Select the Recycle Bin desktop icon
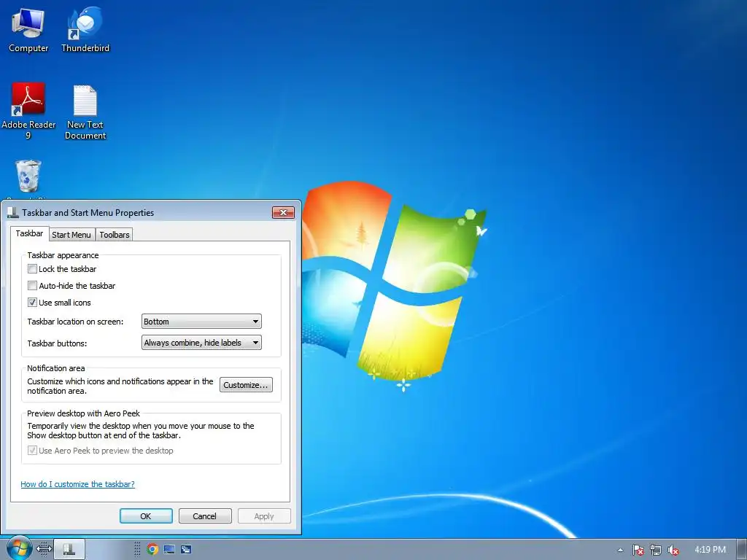 point(28,179)
